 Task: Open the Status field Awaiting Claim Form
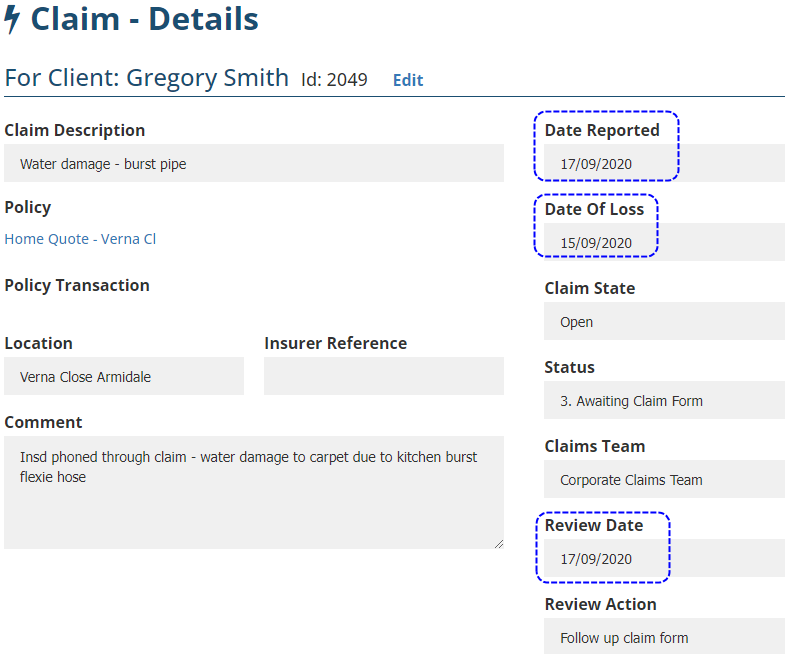(664, 401)
